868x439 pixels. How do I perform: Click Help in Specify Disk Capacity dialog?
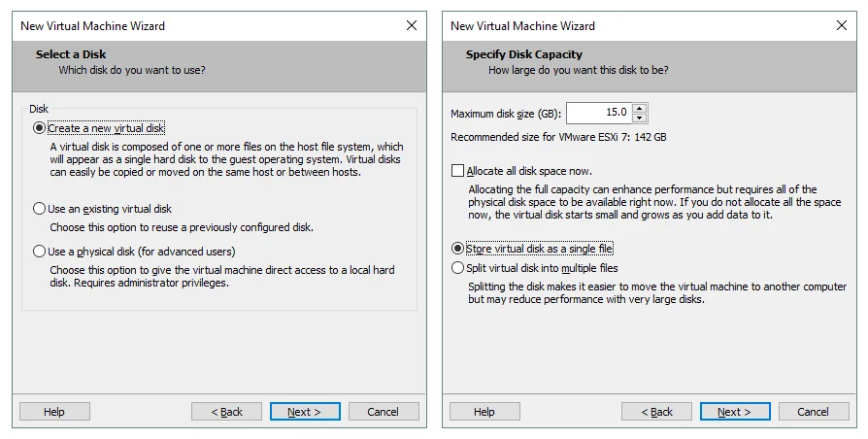coord(484,412)
